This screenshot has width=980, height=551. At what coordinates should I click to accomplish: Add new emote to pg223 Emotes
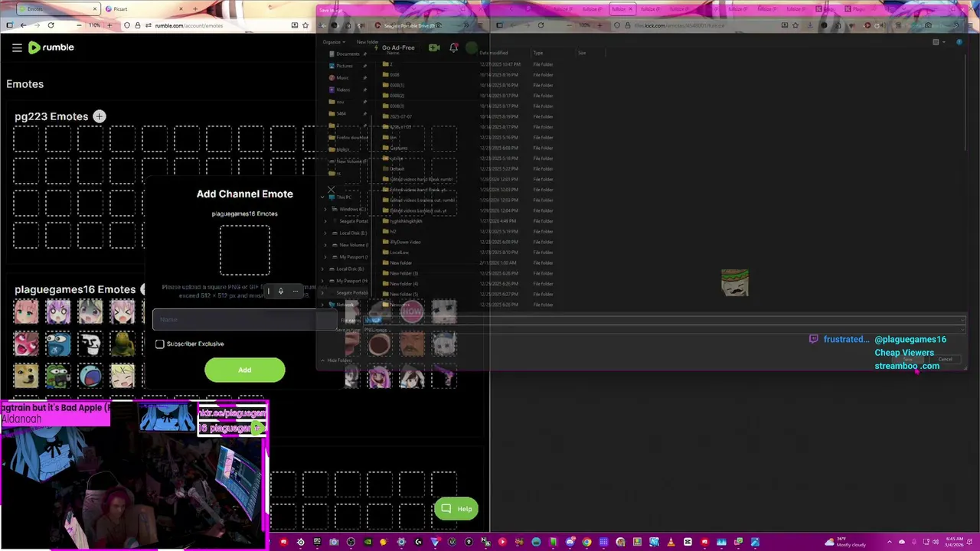coord(100,116)
